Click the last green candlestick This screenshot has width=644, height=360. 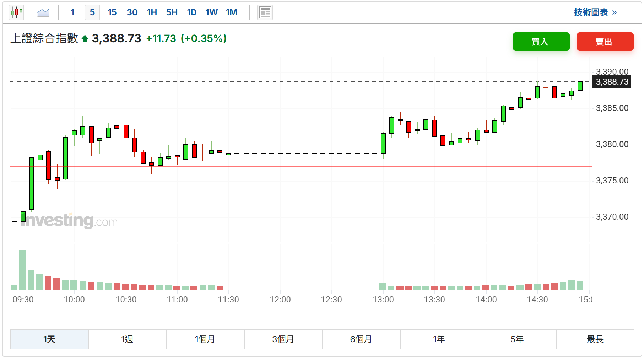pos(580,86)
